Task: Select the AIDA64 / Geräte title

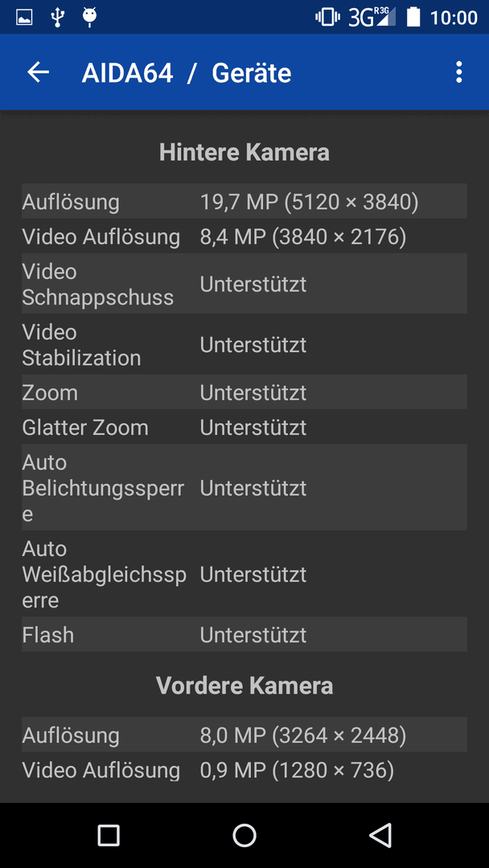Action: (187, 73)
